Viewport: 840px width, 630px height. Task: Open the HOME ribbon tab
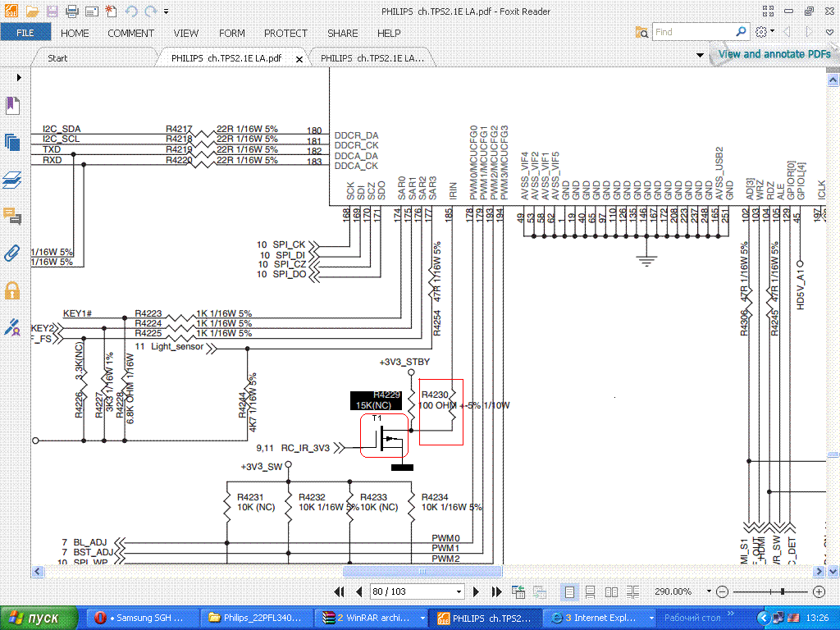coord(75,33)
